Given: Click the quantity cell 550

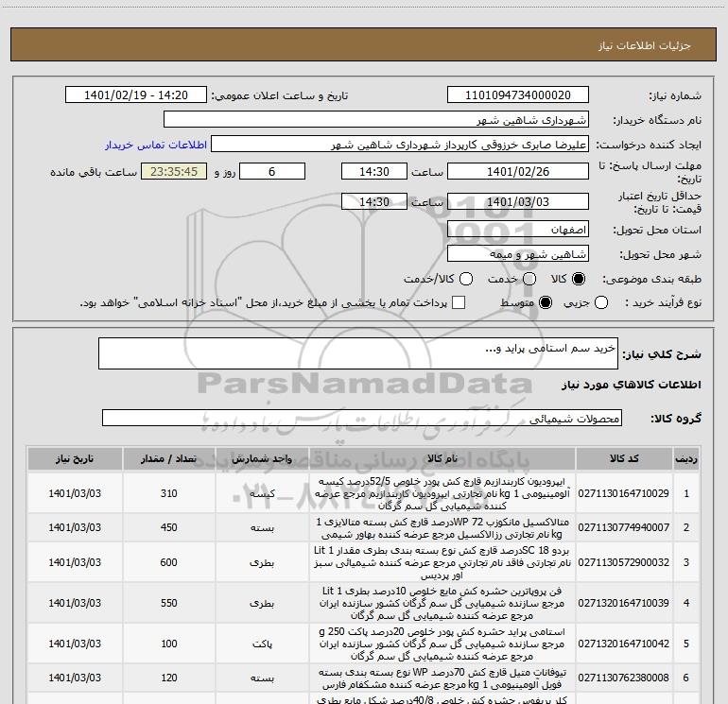Looking at the screenshot, I should pyautogui.click(x=169, y=603).
